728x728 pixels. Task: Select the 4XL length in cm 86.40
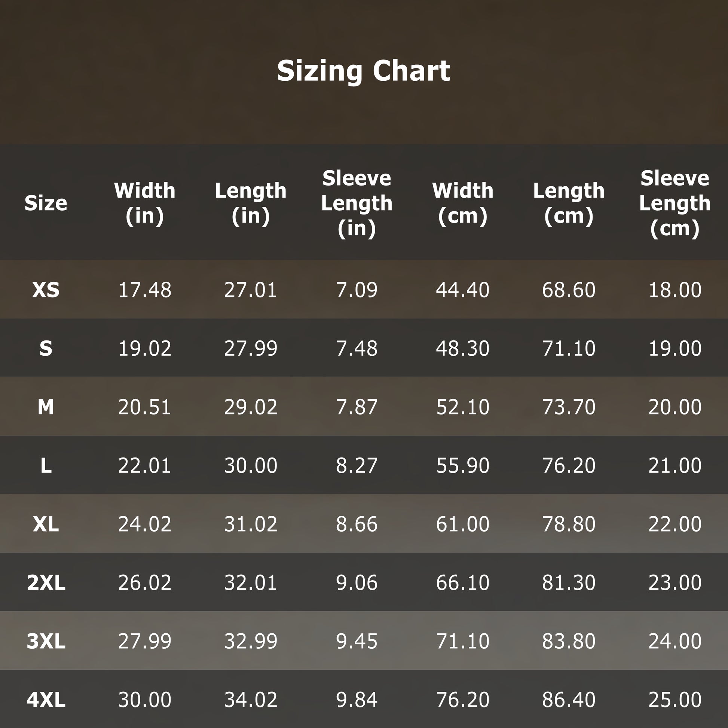pyautogui.click(x=569, y=700)
